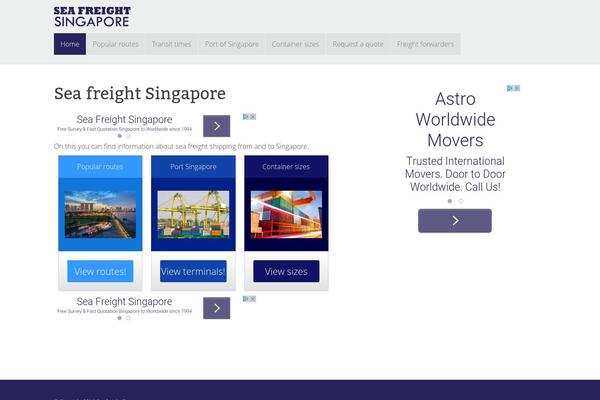Select first carousel dot in Astro ad
Viewport: 600px width, 400px height.
click(x=450, y=201)
